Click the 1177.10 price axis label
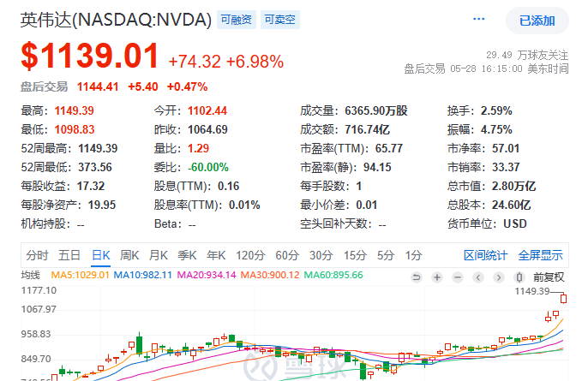 (x=39, y=290)
